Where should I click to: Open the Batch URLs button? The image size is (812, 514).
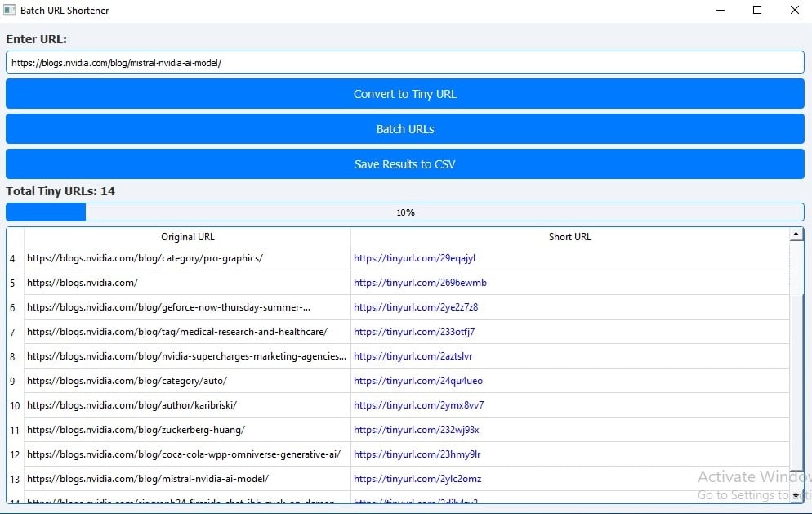pos(405,129)
